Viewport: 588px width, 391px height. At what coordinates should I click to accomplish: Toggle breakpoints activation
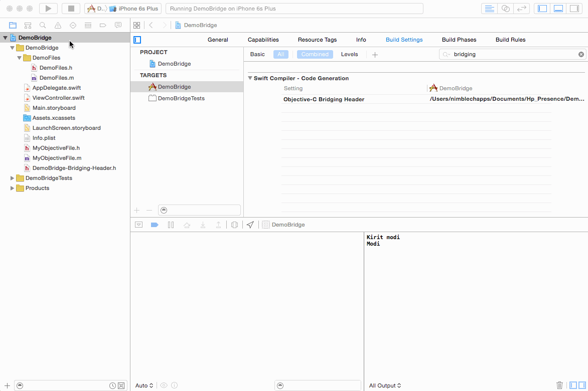(155, 225)
